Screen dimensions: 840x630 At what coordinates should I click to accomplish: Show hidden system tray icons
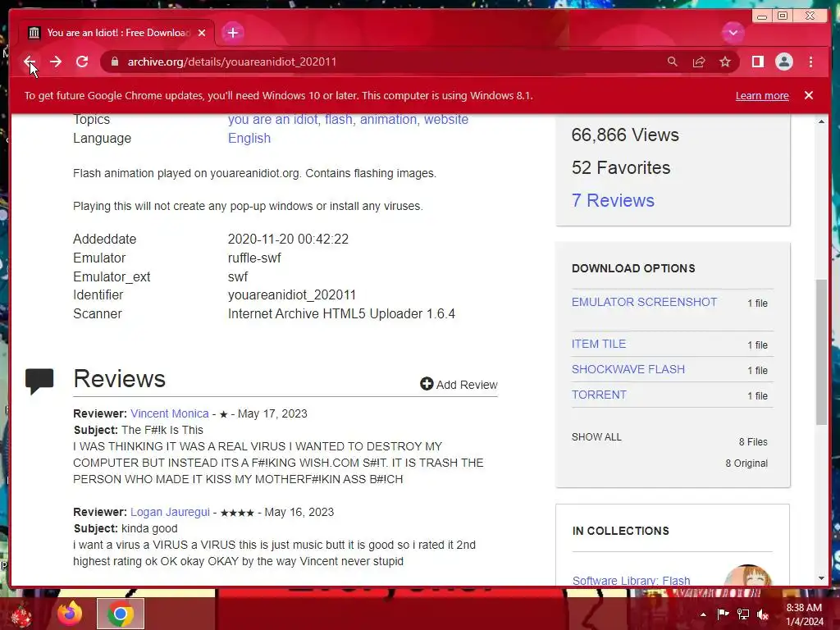703,614
